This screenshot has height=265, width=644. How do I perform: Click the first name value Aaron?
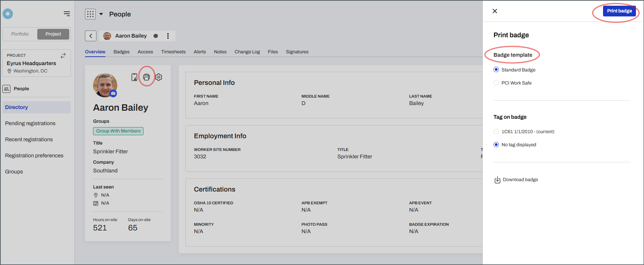pyautogui.click(x=201, y=103)
